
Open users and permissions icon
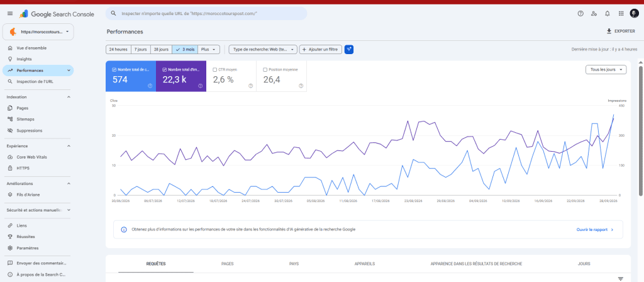coord(594,14)
